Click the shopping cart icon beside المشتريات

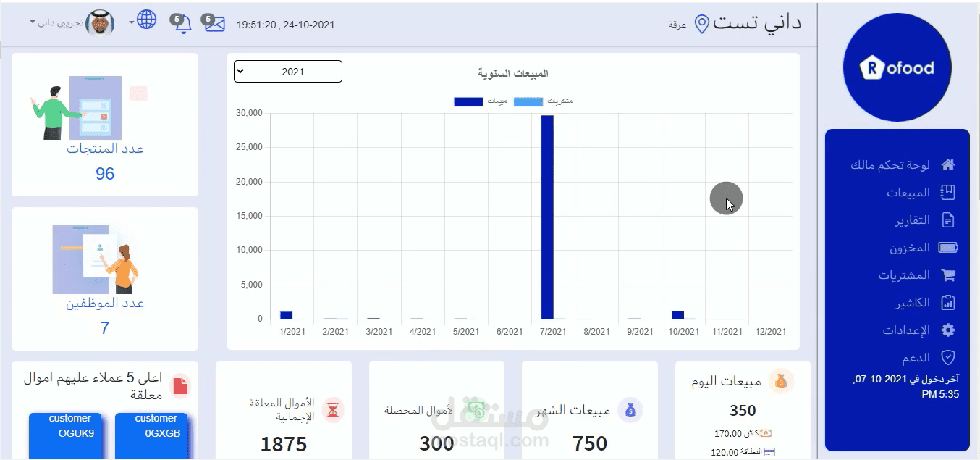(947, 275)
